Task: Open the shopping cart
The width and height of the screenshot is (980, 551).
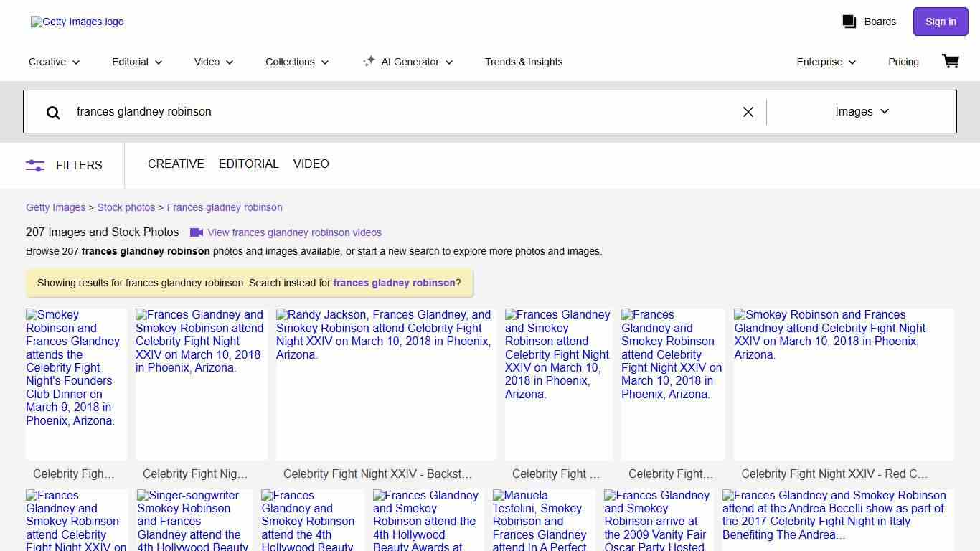Action: [x=950, y=62]
